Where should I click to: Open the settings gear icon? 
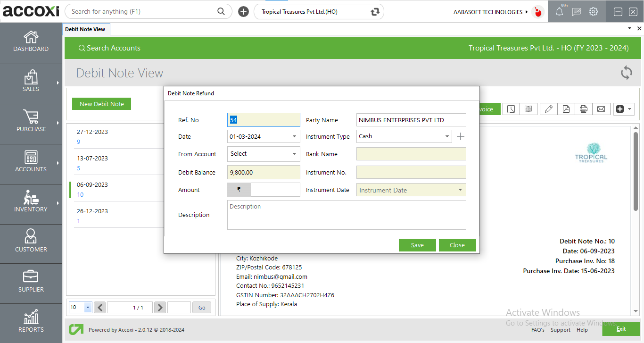594,12
